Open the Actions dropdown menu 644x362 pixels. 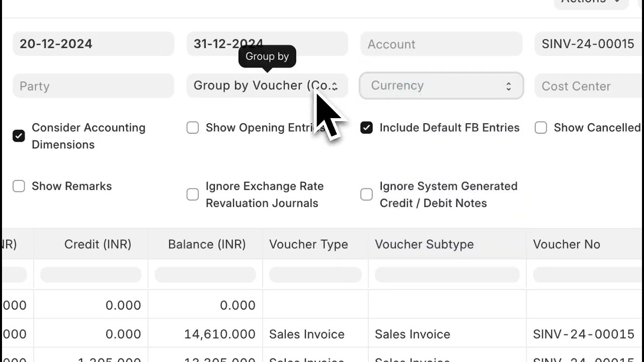[x=591, y=3]
